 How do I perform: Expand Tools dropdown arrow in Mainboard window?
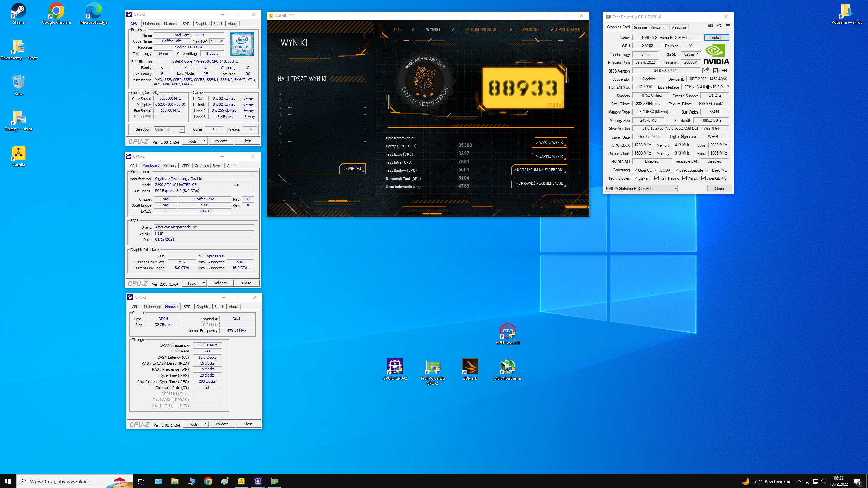point(204,283)
